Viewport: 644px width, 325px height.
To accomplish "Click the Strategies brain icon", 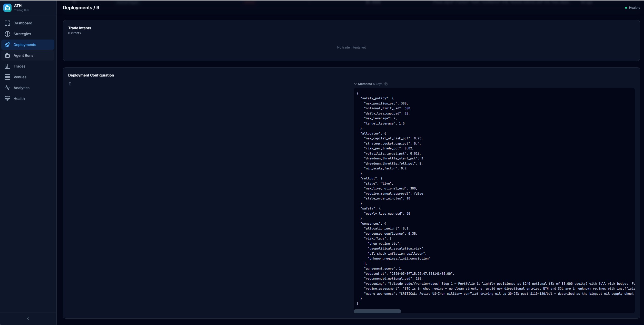I will click(7, 34).
